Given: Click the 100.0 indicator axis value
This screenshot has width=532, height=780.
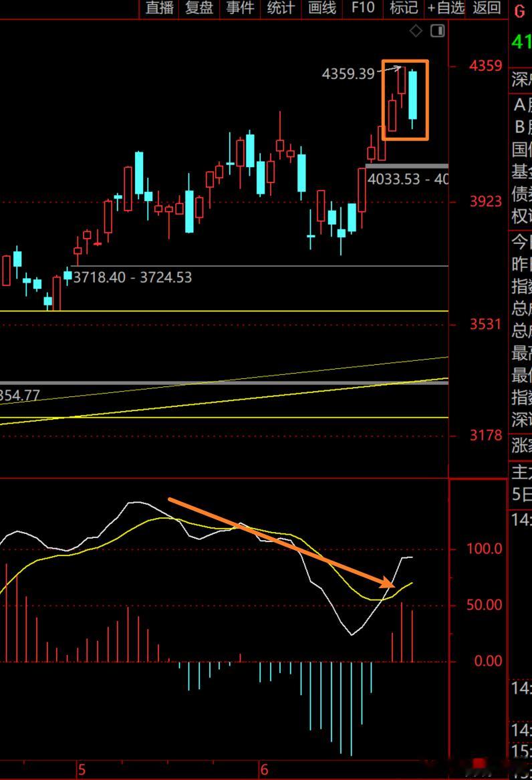Looking at the screenshot, I should (484, 549).
